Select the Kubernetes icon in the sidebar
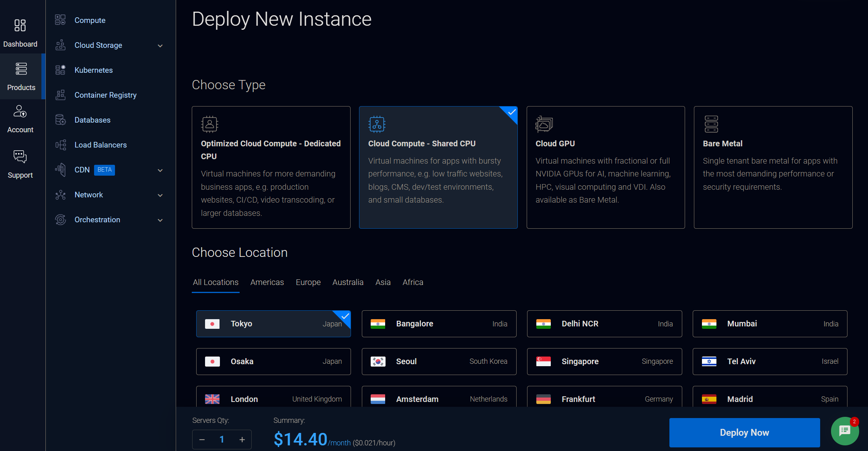Image resolution: width=868 pixels, height=451 pixels. 60,70
